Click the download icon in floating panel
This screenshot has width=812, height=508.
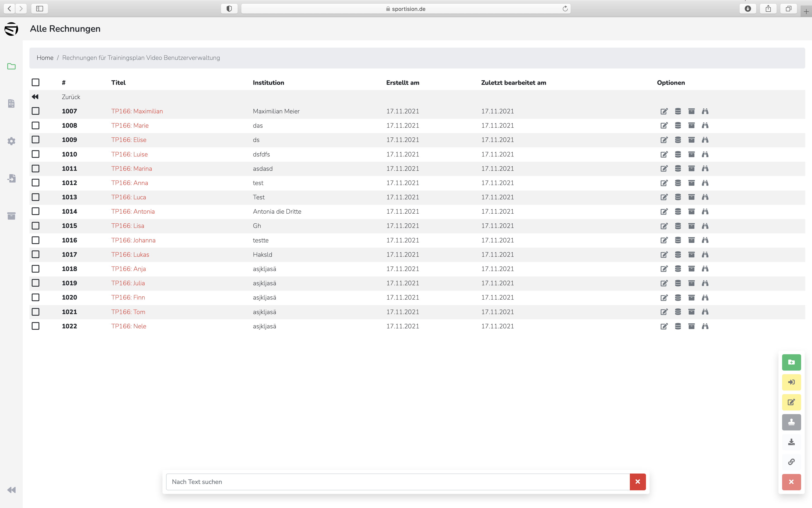[x=791, y=442]
